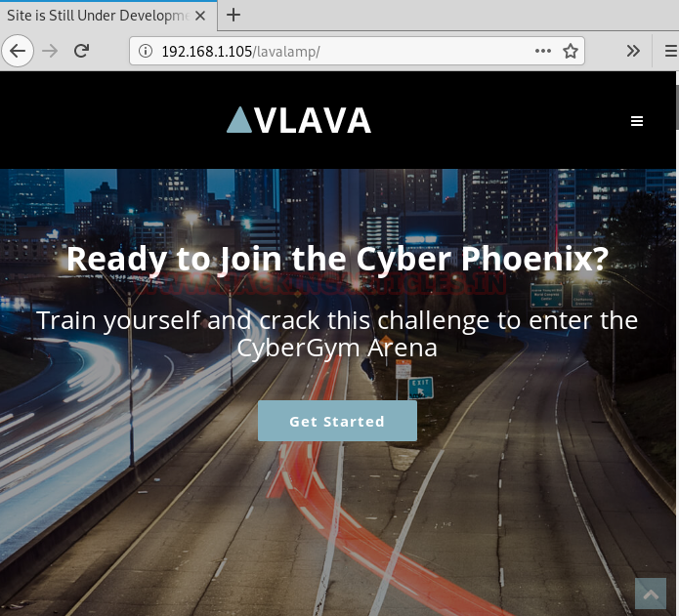
Task: Click the VLAVA logo
Action: [x=299, y=120]
